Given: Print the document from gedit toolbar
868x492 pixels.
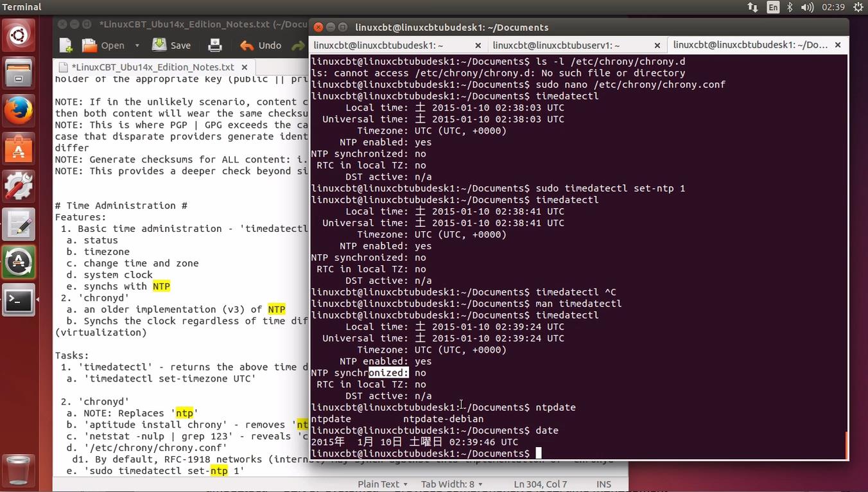Looking at the screenshot, I should [x=215, y=45].
